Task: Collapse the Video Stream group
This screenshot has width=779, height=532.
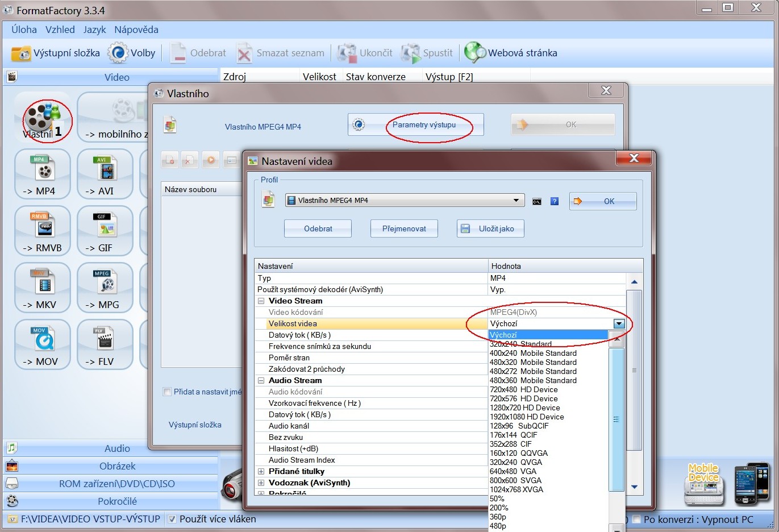Action: (x=261, y=301)
